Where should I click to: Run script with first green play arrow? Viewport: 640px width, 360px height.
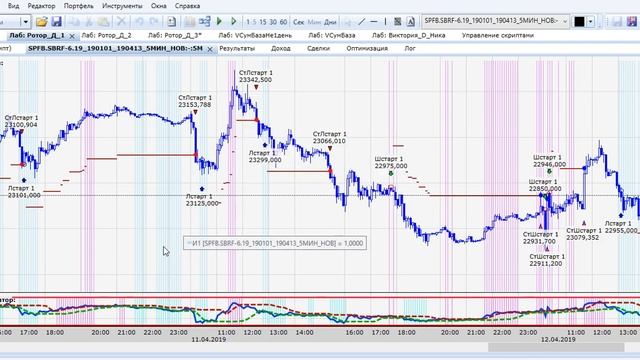(x=219, y=21)
